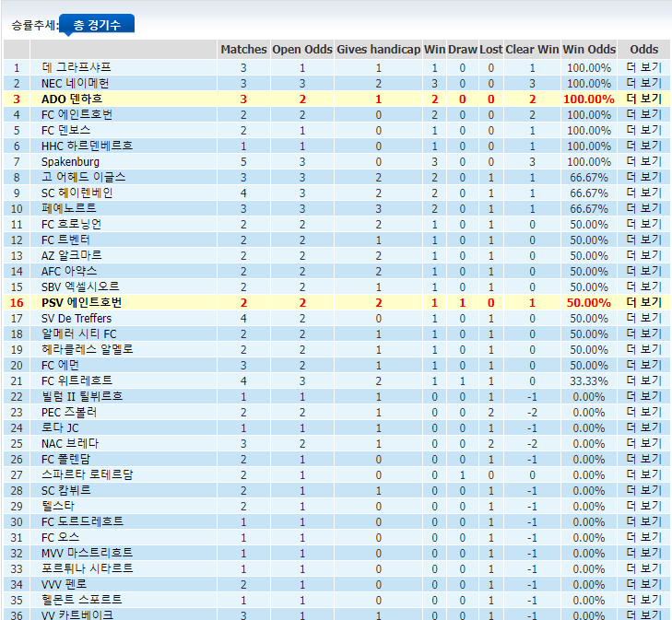Open 더 보기 for 데 그라프샤프
Screen dimensions: 672x620
coord(643,67)
